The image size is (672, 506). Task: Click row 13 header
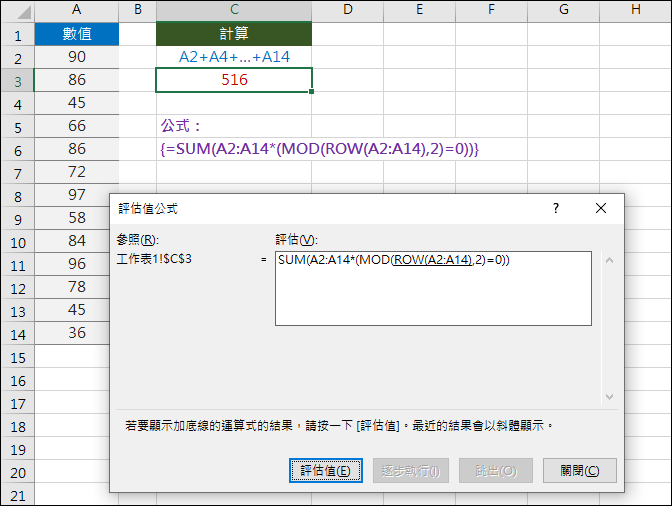tap(18, 311)
